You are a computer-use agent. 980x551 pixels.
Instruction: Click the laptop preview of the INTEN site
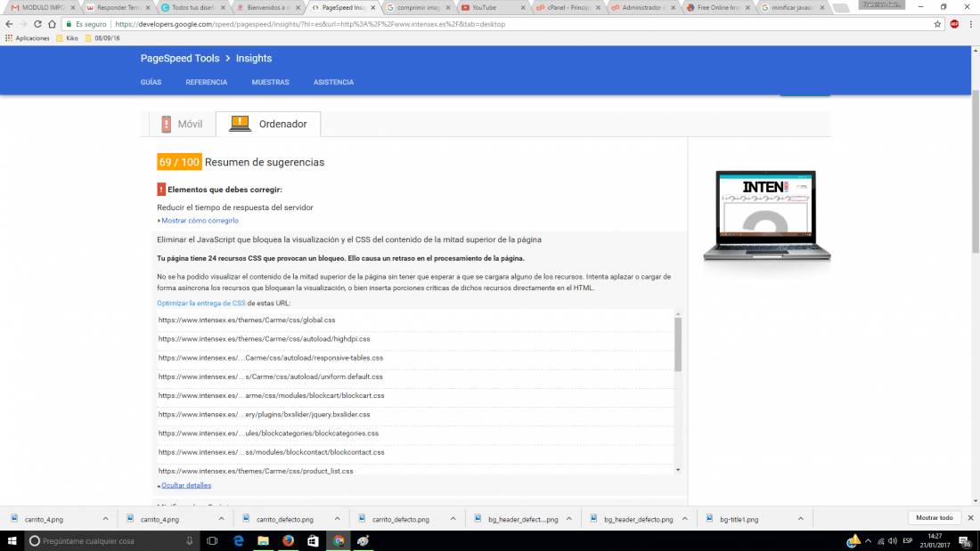click(767, 215)
